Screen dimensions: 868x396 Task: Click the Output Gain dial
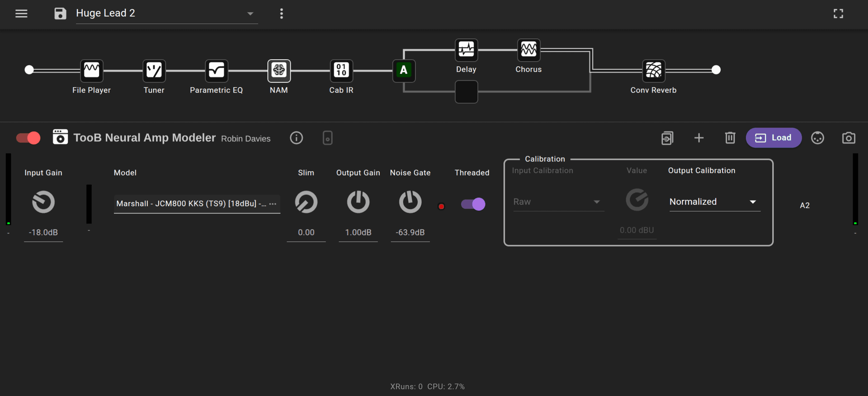358,202
